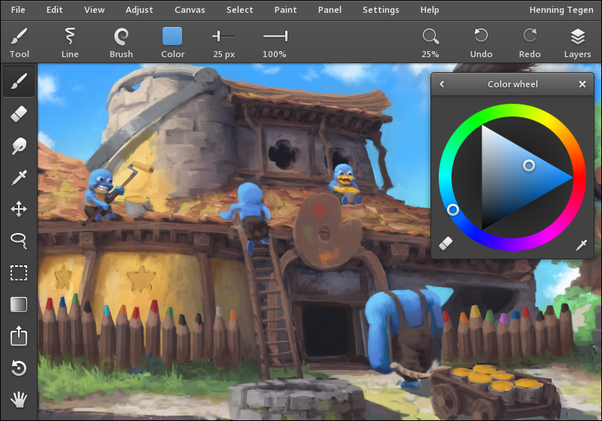Image resolution: width=602 pixels, height=421 pixels.
Task: Select the hand pan tool
Action: point(19,400)
